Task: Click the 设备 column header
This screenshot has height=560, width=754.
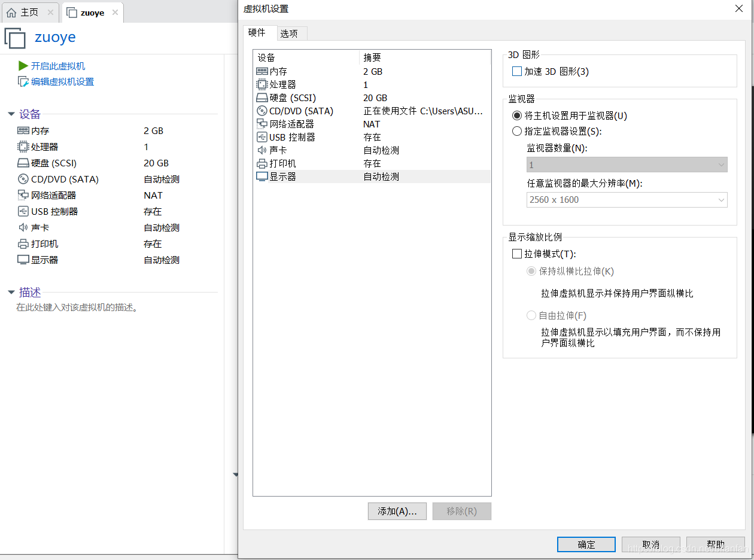Action: point(306,57)
